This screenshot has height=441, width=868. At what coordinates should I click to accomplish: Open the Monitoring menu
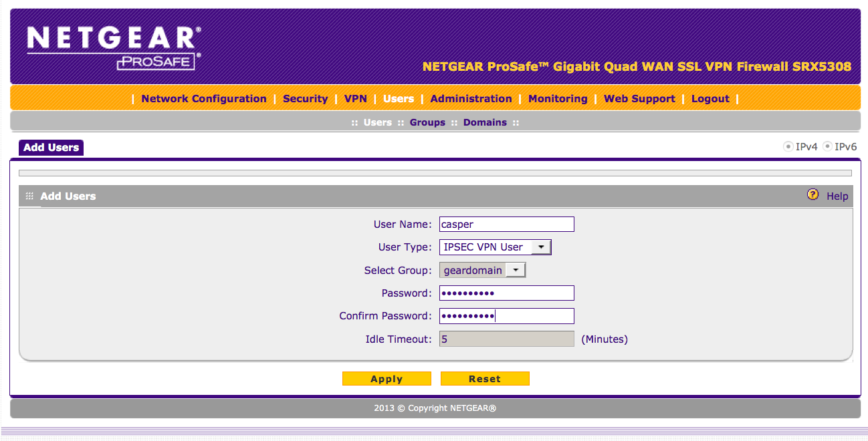tap(558, 98)
